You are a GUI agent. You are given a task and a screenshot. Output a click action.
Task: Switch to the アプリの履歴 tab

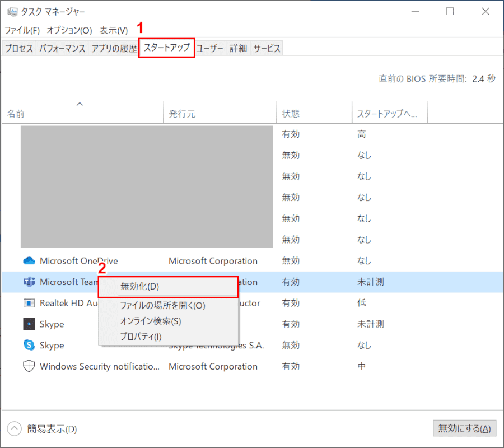(114, 48)
